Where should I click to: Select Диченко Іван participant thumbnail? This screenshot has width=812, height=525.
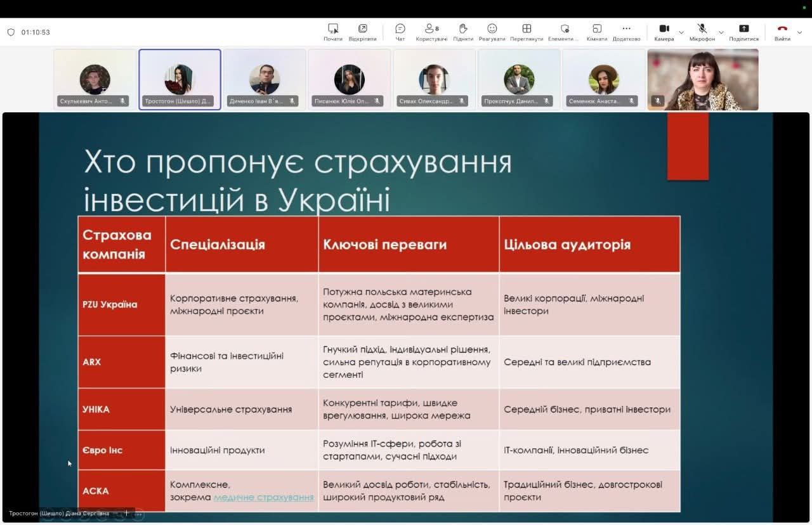tap(265, 79)
